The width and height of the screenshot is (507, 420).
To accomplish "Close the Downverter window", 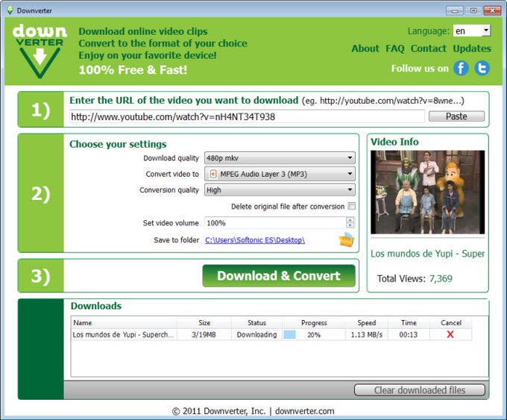I will [x=492, y=10].
